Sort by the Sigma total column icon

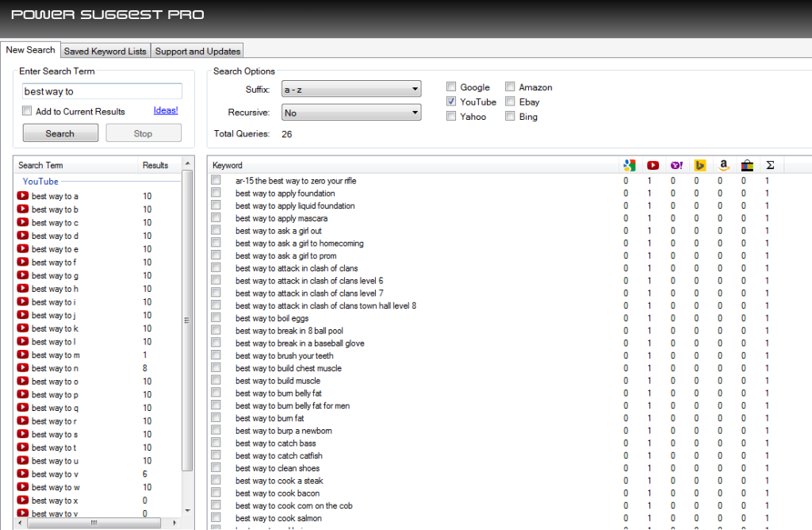[770, 165]
